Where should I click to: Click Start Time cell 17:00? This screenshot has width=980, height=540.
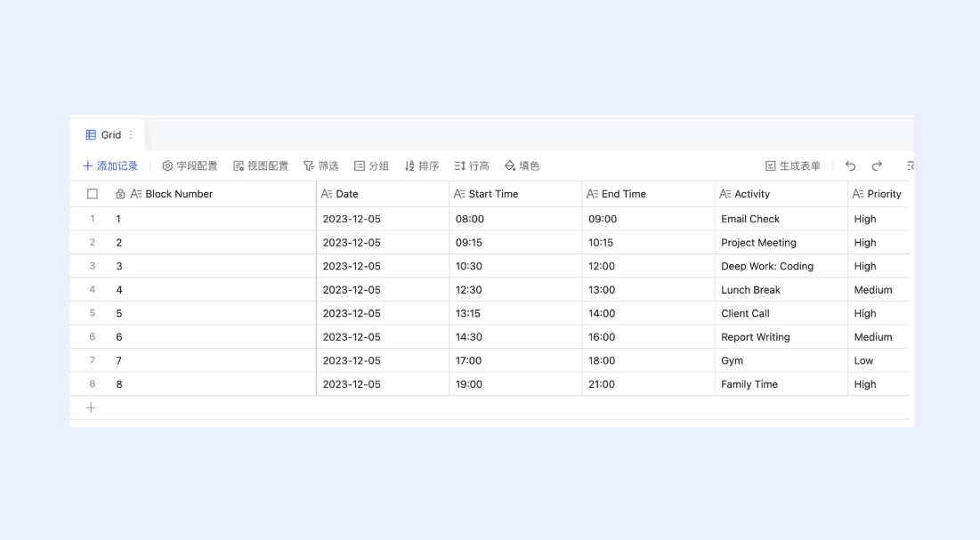(515, 360)
